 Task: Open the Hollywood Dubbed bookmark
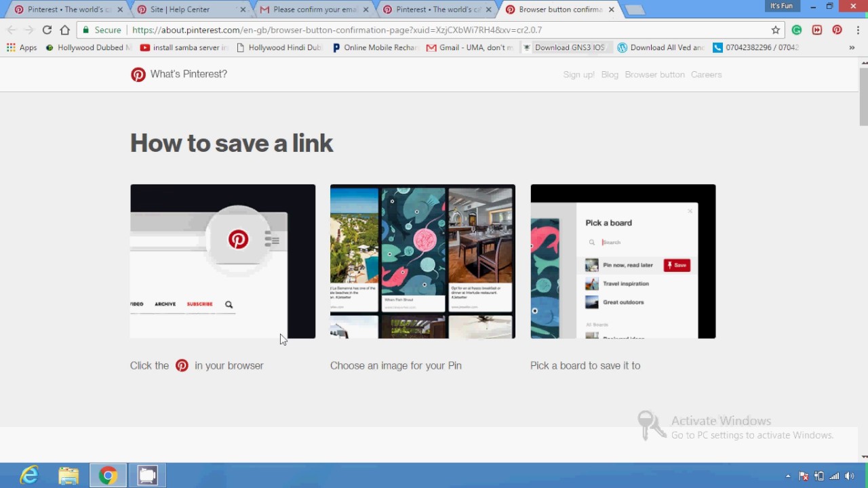click(88, 47)
